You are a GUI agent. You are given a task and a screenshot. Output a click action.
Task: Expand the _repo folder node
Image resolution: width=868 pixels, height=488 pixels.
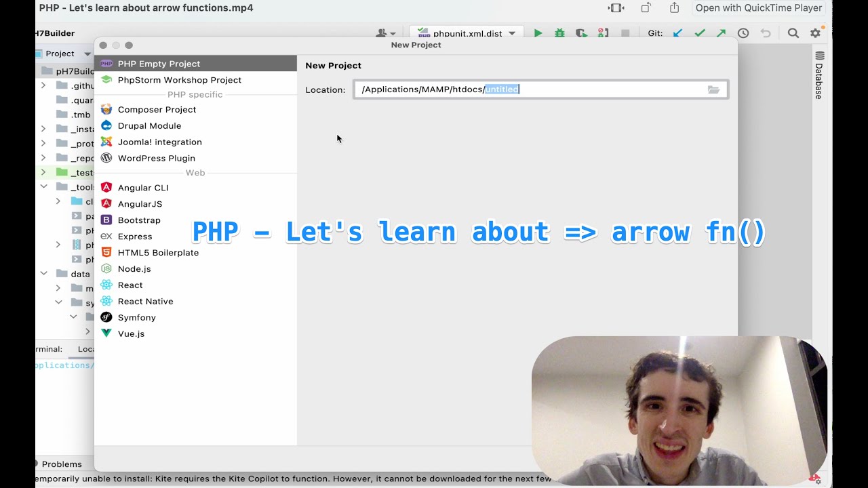pos(43,158)
